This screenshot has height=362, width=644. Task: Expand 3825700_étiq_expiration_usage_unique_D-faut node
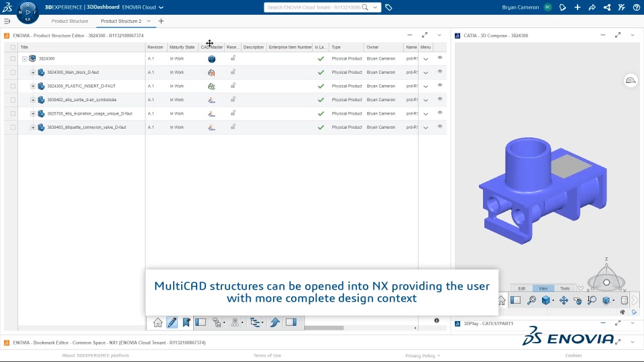click(33, 114)
